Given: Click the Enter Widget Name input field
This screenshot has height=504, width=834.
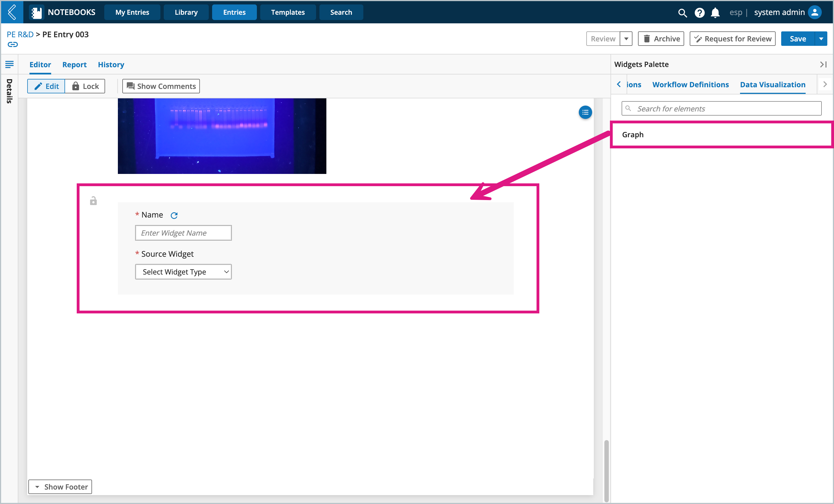Looking at the screenshot, I should coord(183,232).
